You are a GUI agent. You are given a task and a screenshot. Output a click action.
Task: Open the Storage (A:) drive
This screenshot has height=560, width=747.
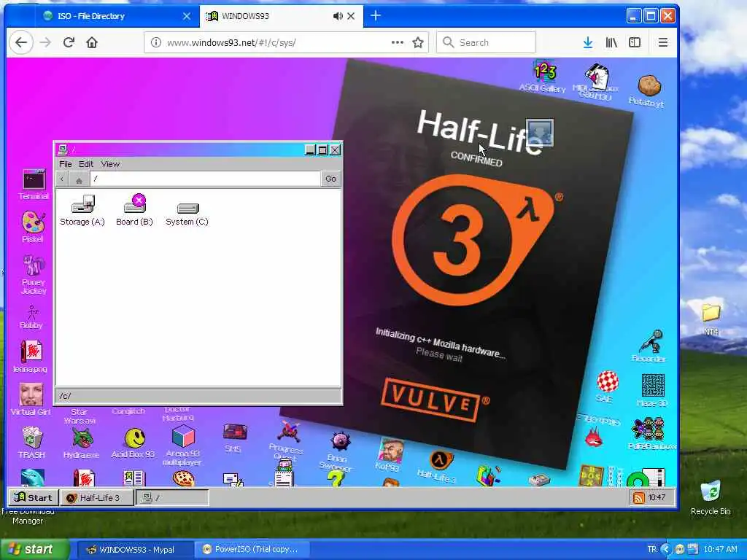(82, 210)
